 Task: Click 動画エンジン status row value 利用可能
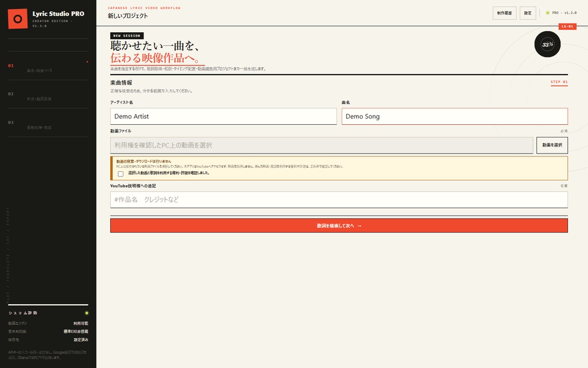pyautogui.click(x=80, y=323)
